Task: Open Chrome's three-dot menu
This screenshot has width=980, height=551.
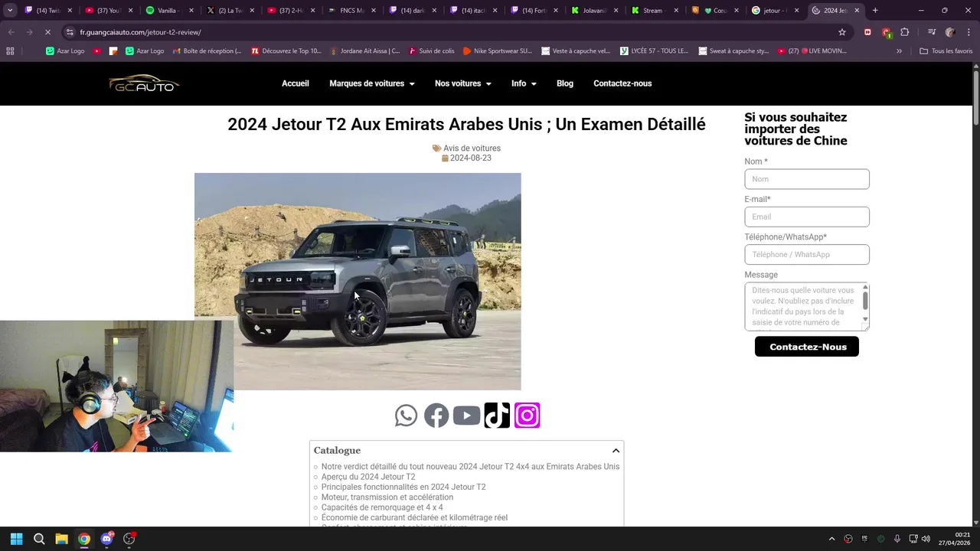Action: [x=967, y=32]
